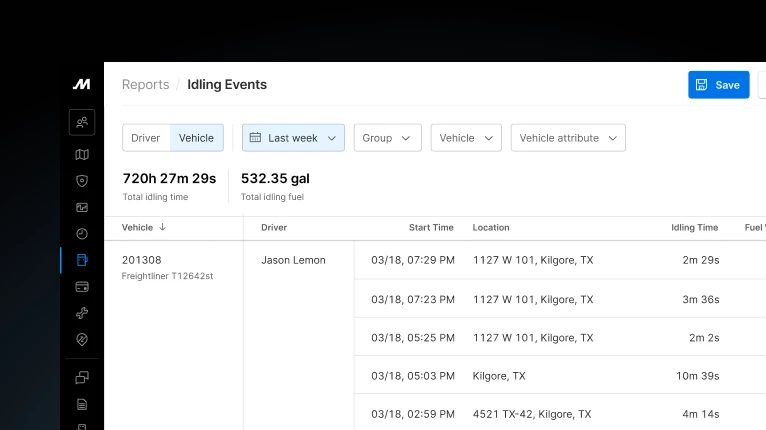Switch grouping to Vehicle
Viewport: 766px width, 430px height.
click(196, 138)
